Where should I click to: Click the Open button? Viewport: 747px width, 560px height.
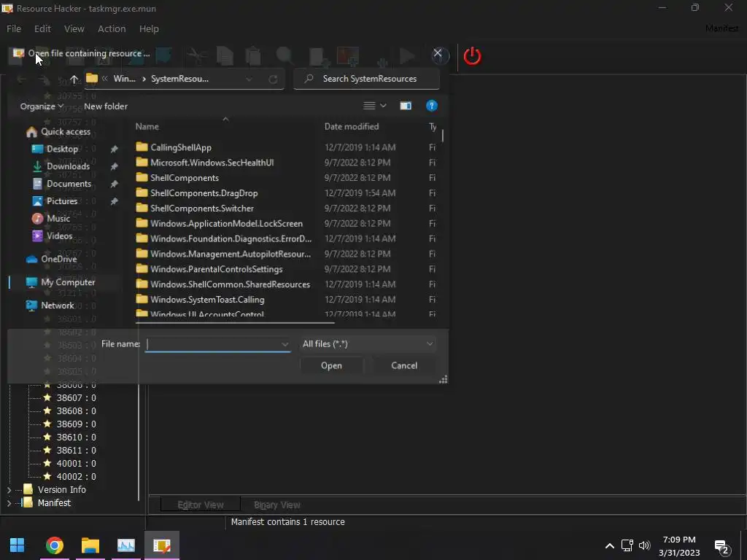(x=331, y=366)
